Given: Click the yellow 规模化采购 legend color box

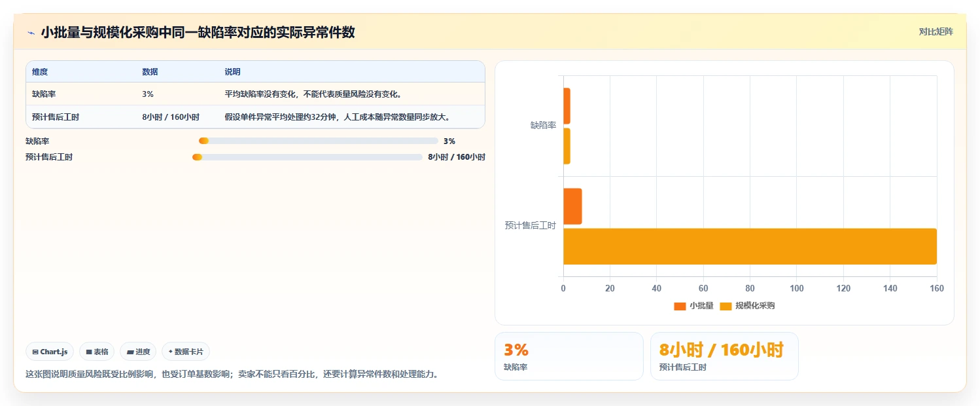Looking at the screenshot, I should [x=726, y=306].
